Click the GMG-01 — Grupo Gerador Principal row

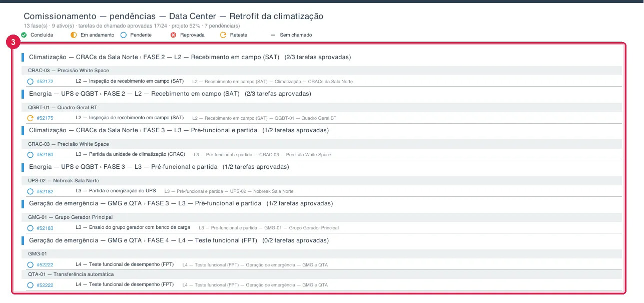(323, 217)
